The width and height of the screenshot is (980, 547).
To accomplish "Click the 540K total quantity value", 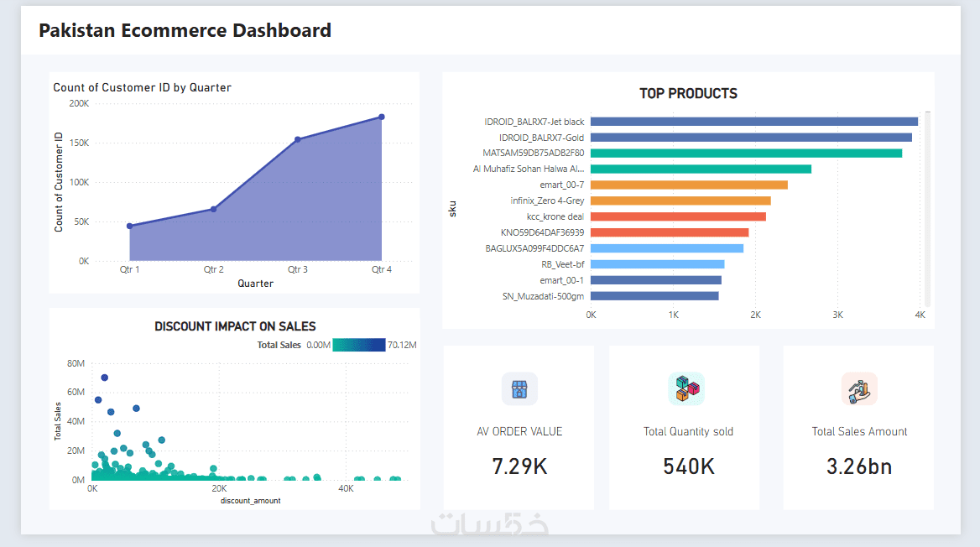I will click(x=689, y=466).
